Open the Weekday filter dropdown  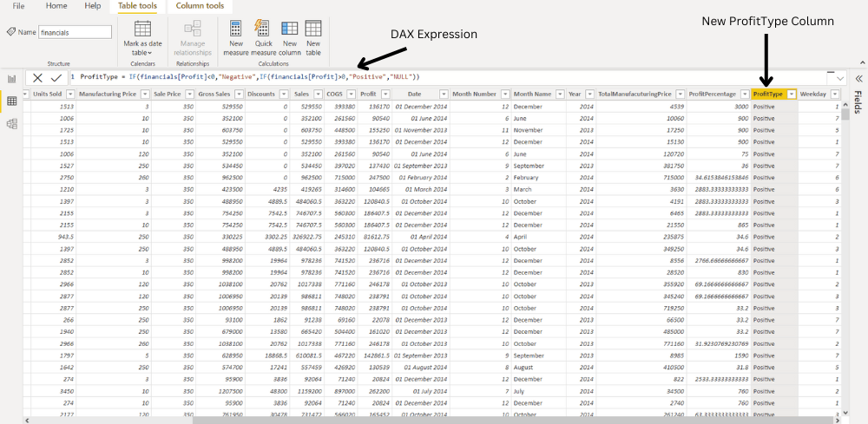pyautogui.click(x=834, y=94)
